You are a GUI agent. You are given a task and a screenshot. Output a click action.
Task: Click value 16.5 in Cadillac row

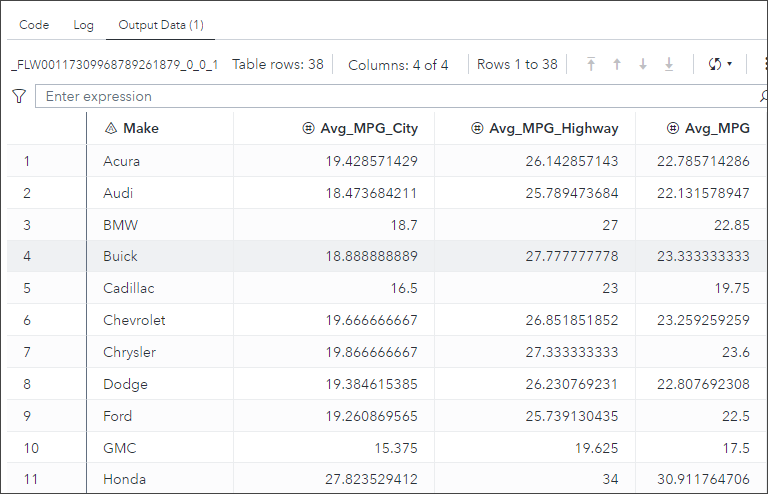[x=404, y=288]
